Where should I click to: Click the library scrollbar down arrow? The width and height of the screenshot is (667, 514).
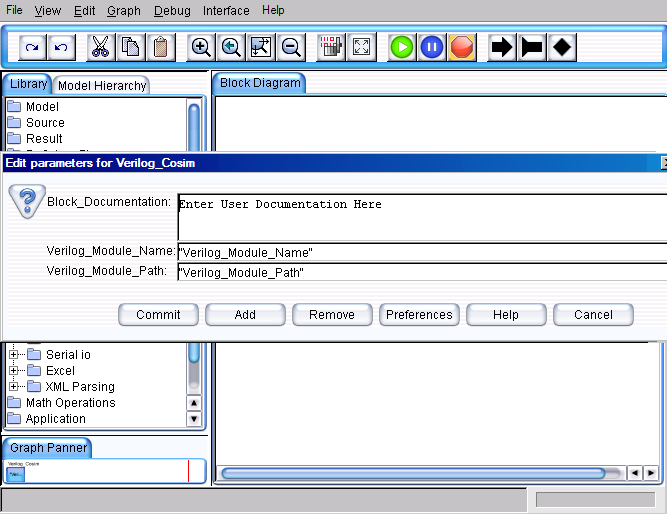point(194,419)
